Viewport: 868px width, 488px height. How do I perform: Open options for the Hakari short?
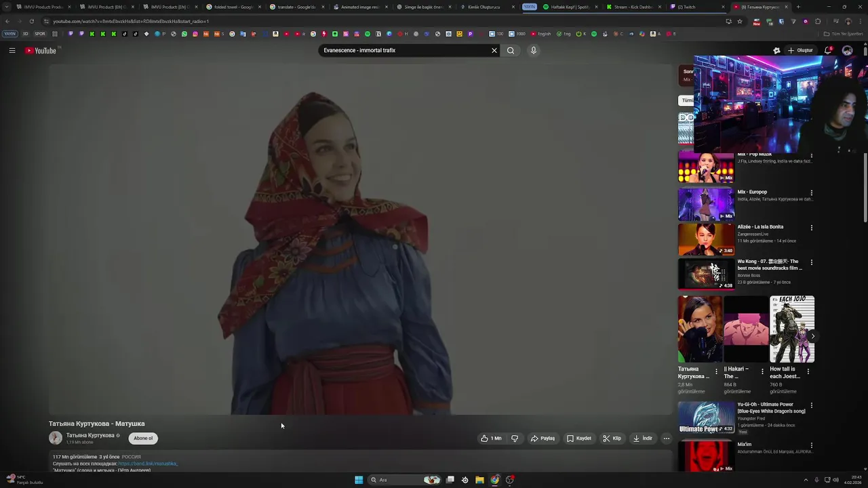[x=762, y=371]
